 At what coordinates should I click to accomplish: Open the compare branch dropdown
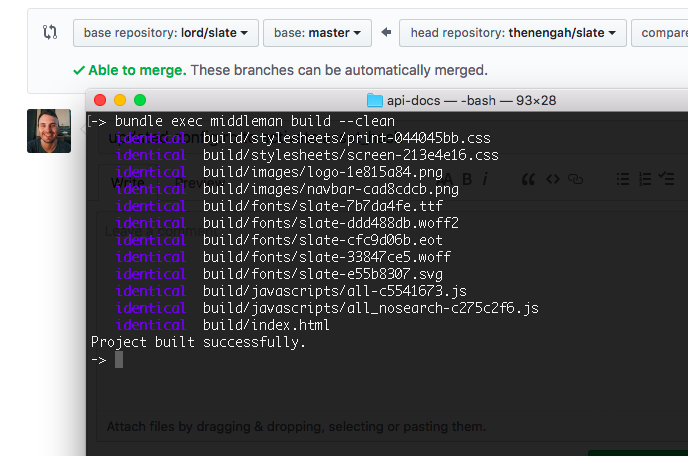[659, 33]
